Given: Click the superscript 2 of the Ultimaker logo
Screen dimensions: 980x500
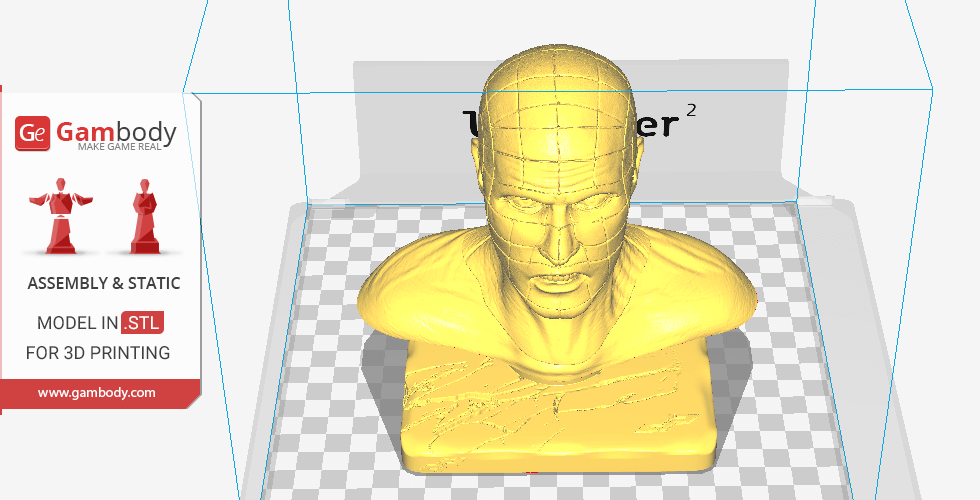Looking at the screenshot, I should (690, 108).
